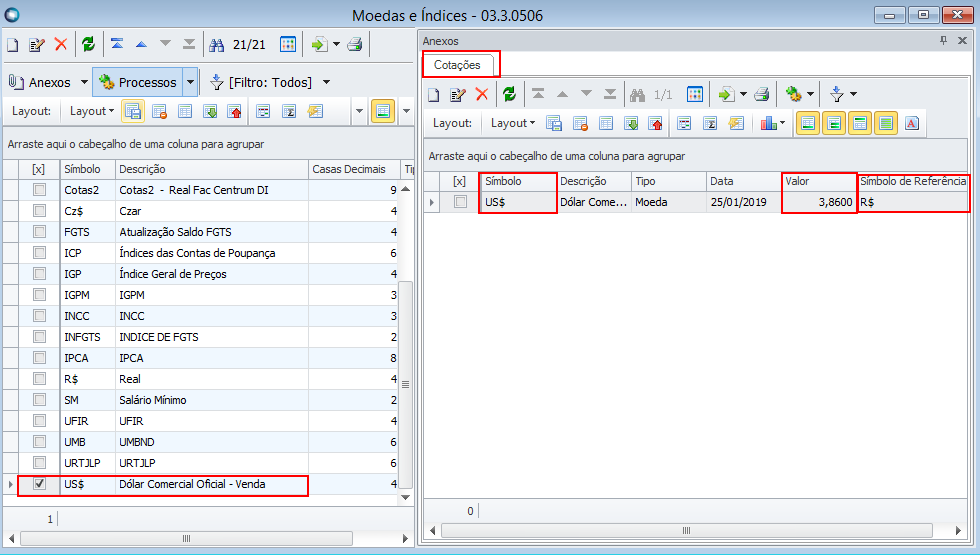Click the save layout icon in left panel
The height and width of the screenshot is (555, 980).
132,111
